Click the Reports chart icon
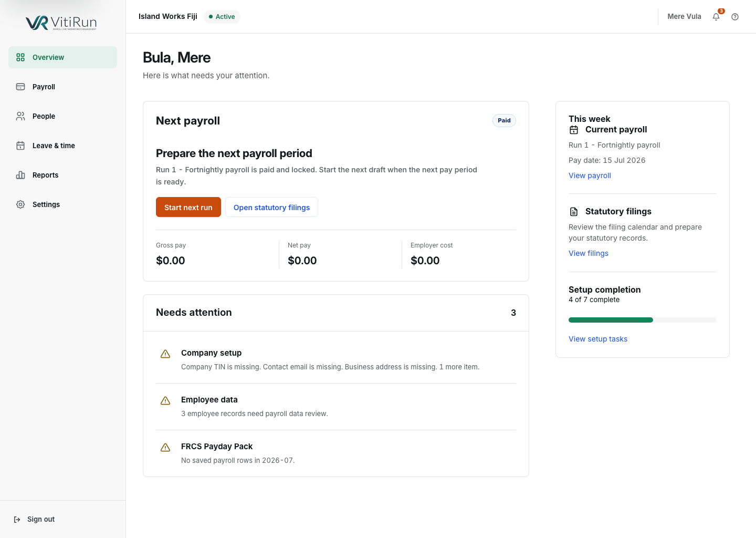The width and height of the screenshot is (756, 538). click(20, 175)
